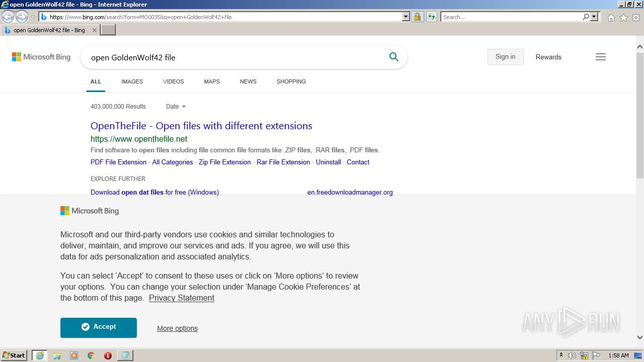Screen dimensions: 644x362
Task: Expand IE search provider dropdown arrow
Action: (594, 17)
